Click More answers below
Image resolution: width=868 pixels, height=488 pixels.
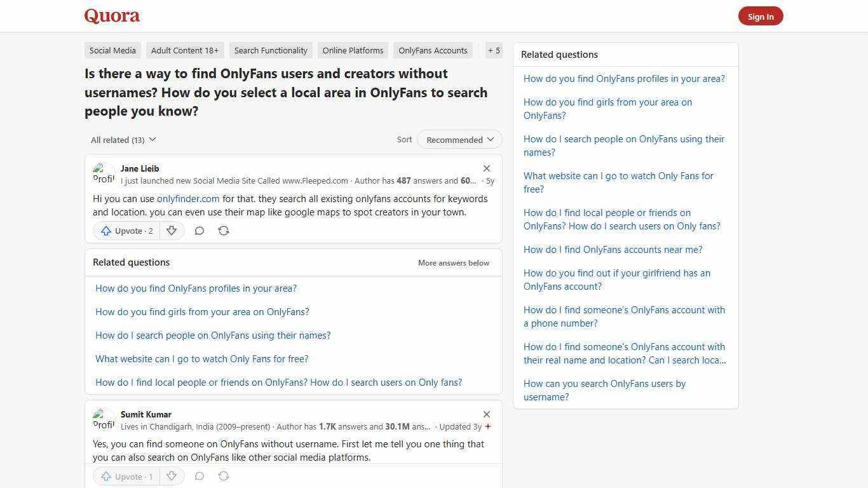point(453,262)
